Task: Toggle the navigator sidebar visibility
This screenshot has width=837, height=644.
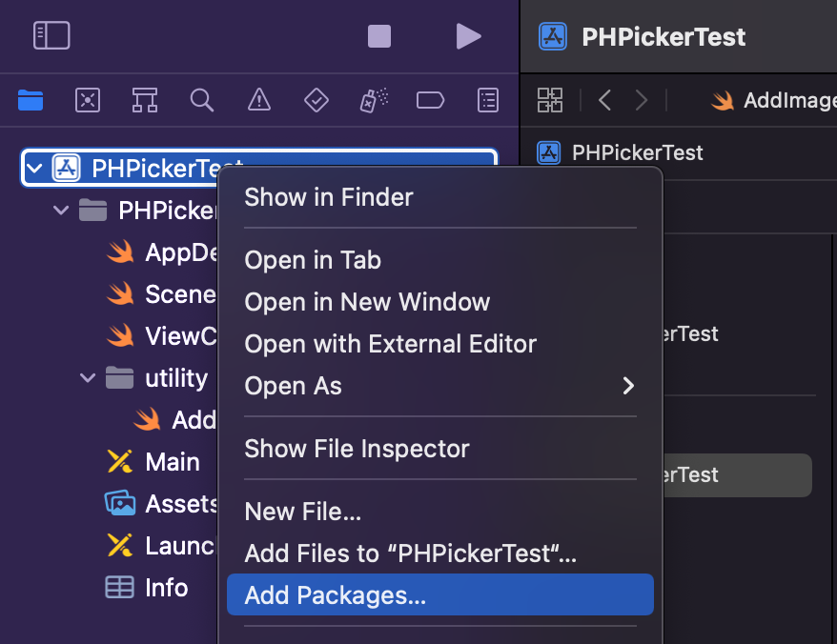Action: click(x=51, y=35)
